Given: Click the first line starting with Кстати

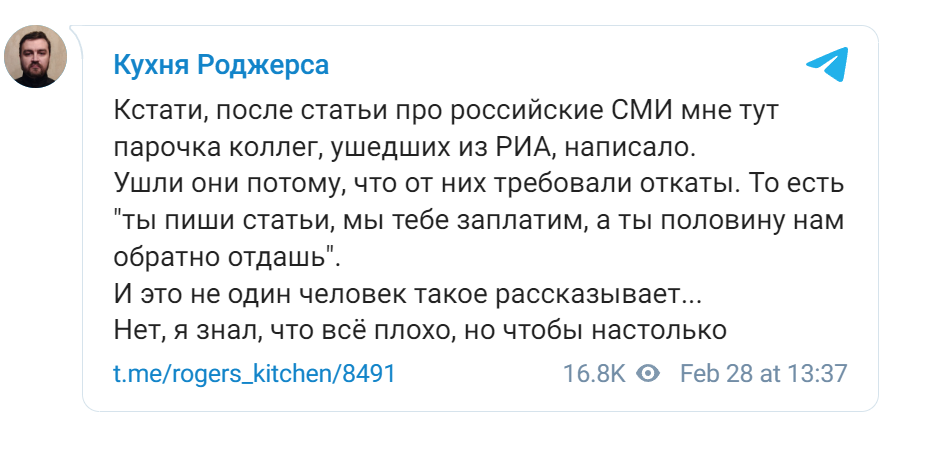Looking at the screenshot, I should (444, 111).
